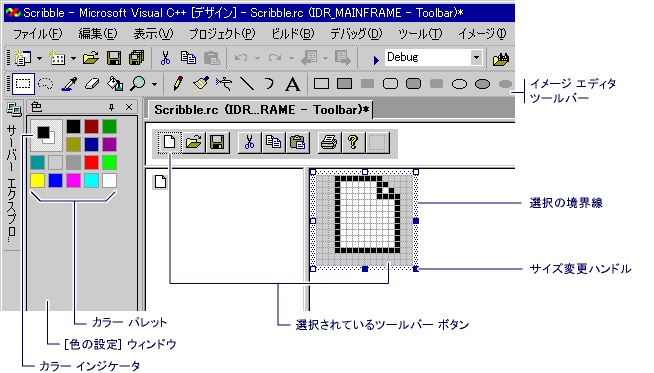This screenshot has width=654, height=373.
Task: Click the Redo arrow icon
Action: [274, 58]
